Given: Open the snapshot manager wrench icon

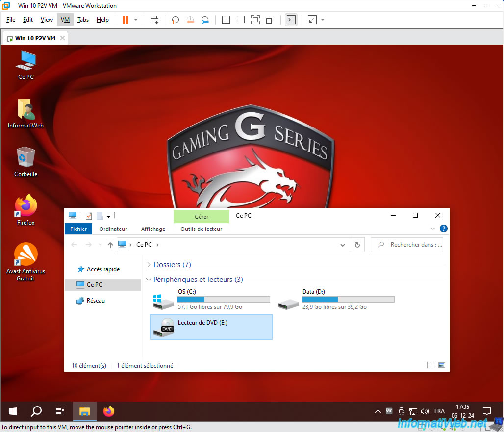Looking at the screenshot, I should coord(205,20).
